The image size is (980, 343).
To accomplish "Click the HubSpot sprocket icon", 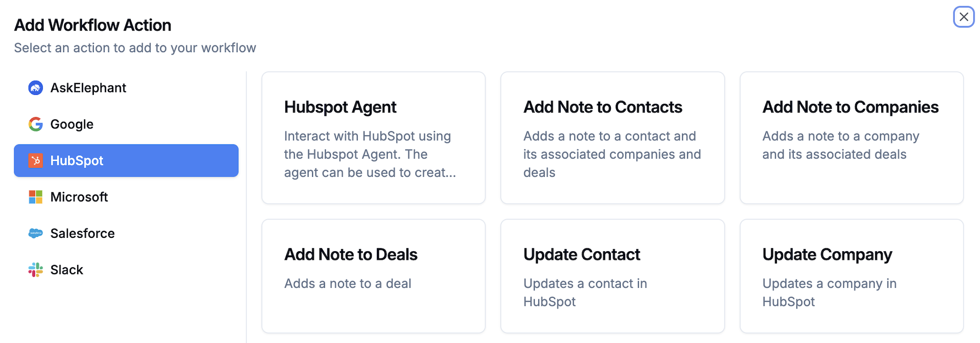I will click(35, 161).
